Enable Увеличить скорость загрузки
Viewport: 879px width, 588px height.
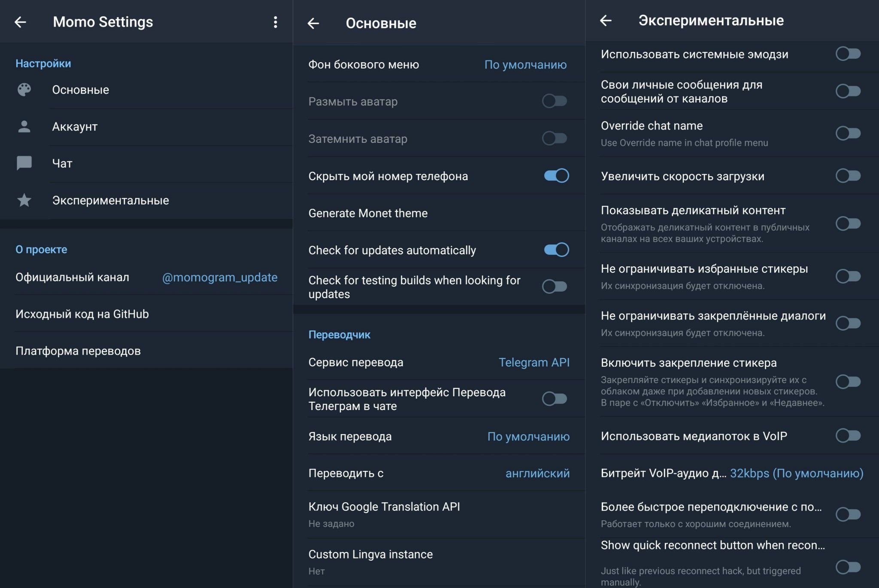848,175
